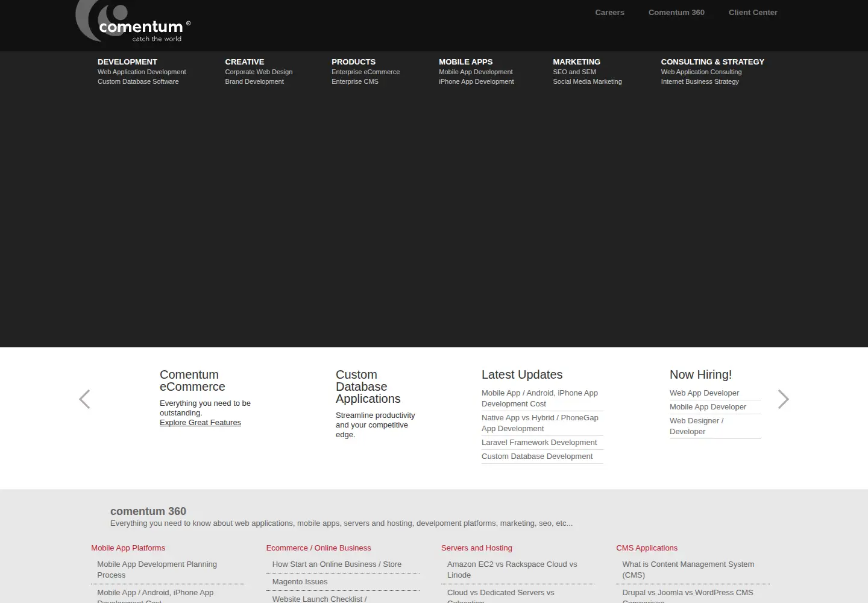The width and height of the screenshot is (868, 603).
Task: Select Mobile App Development menu link
Action: [476, 72]
